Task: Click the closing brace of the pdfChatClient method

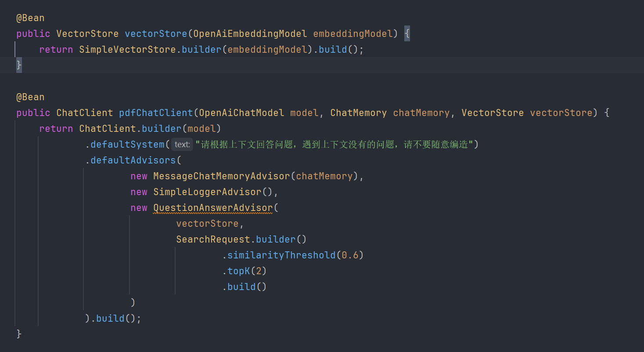Action: click(x=19, y=334)
